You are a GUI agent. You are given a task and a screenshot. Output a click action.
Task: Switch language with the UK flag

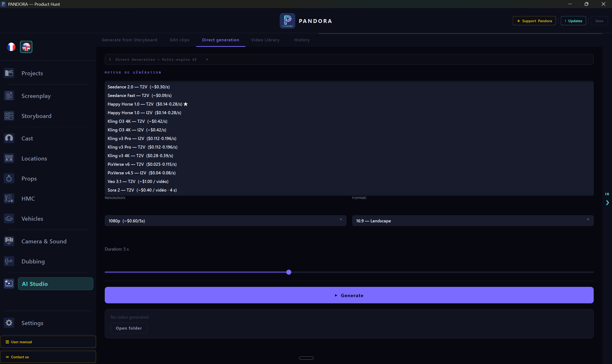(x=26, y=47)
